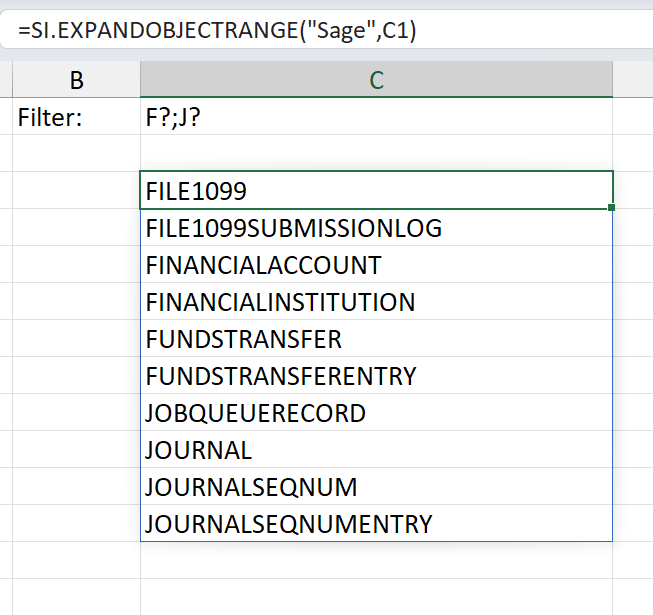Select empty column B cell beside FUNDSTRANSFER
Screen dimensions: 653x615
point(77,338)
